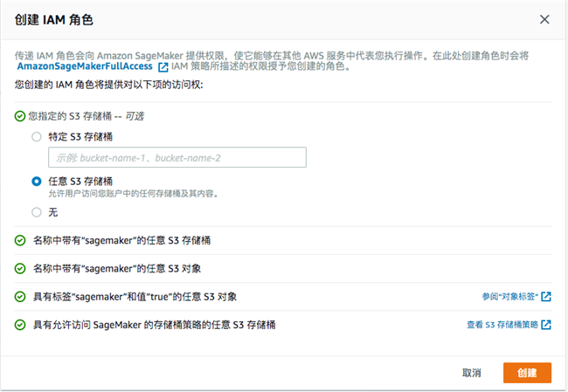
Task: Click the text 名称中带有"sagemaker"的任意 S3 存储桶
Action: pos(121,240)
